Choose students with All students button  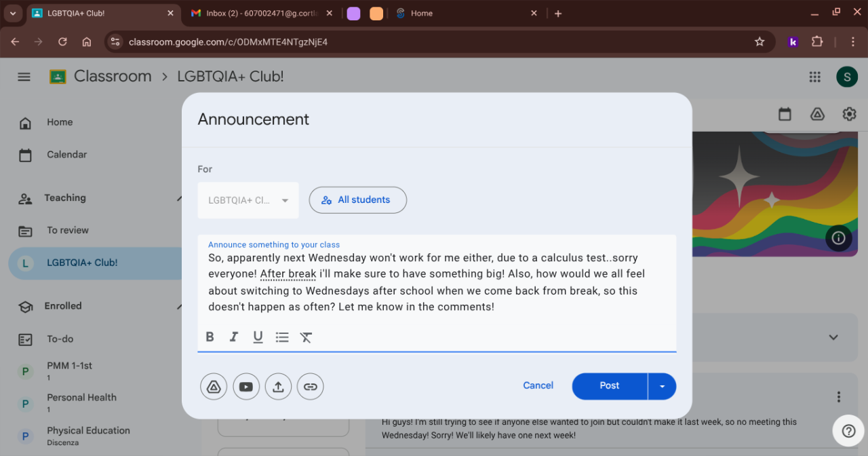tap(357, 200)
